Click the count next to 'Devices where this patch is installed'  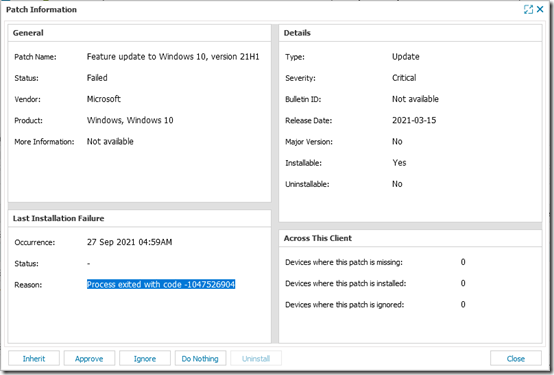click(463, 283)
